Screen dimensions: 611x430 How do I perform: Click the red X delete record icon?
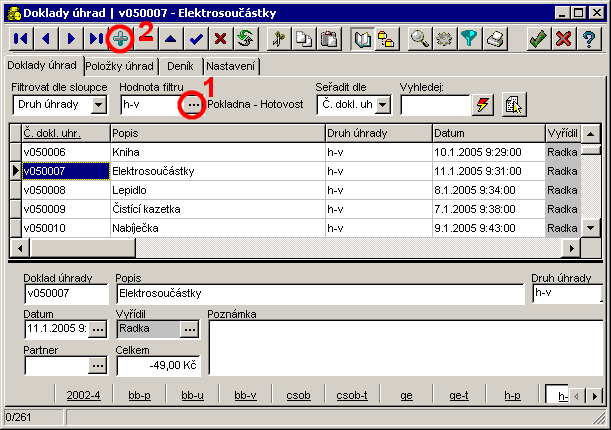[x=220, y=39]
